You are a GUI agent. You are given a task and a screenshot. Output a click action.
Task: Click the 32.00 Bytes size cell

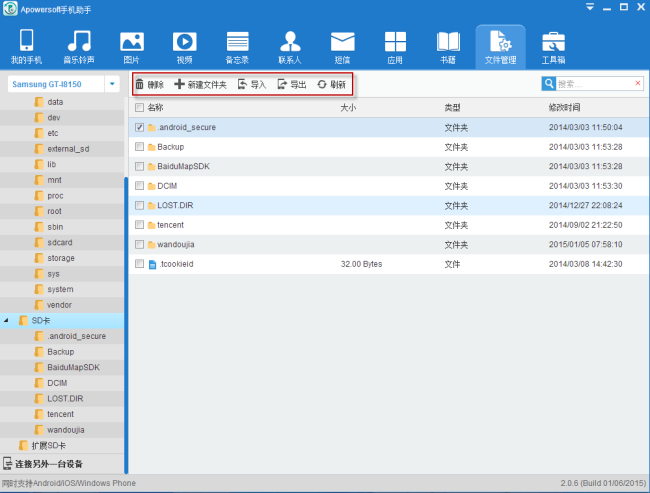coord(361,264)
